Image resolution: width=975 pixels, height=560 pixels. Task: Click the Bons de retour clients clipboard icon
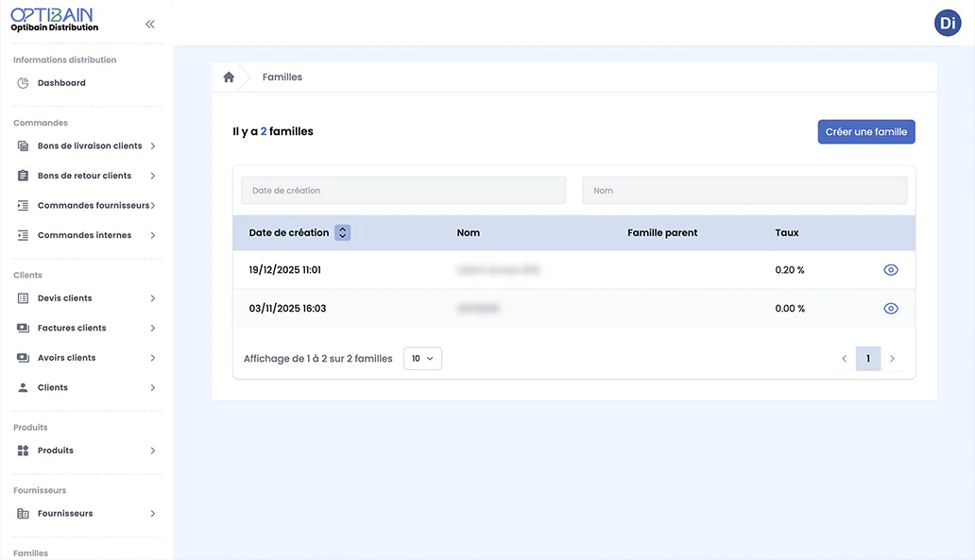[x=23, y=176]
